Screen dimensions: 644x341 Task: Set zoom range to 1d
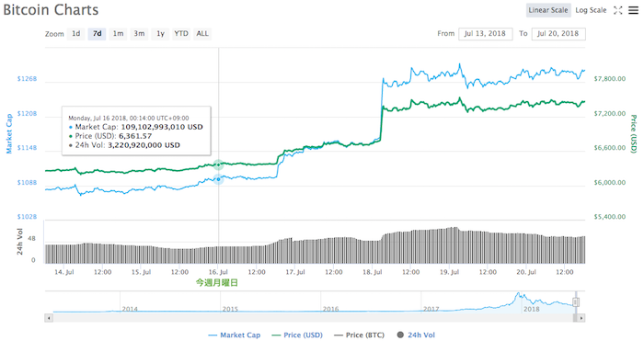[x=76, y=34]
